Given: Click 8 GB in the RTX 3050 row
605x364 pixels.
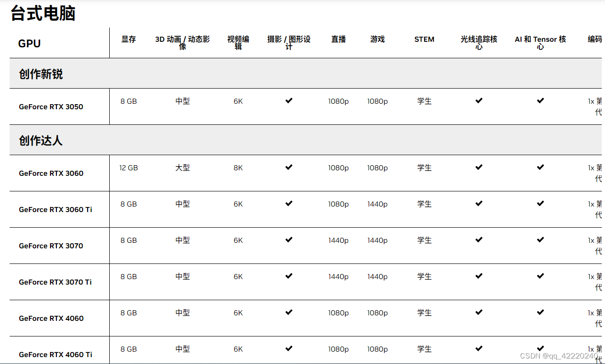Looking at the screenshot, I should click(129, 101).
